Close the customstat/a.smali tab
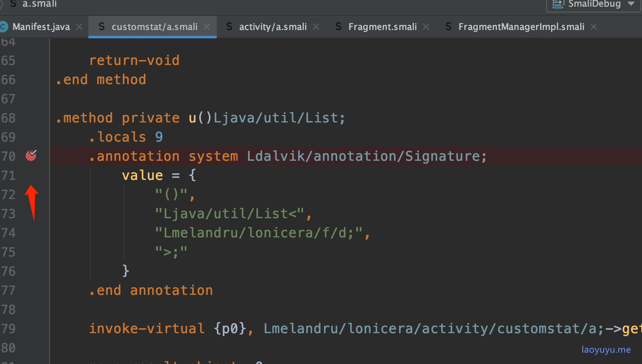Image resolution: width=642 pixels, height=364 pixels. [x=207, y=27]
